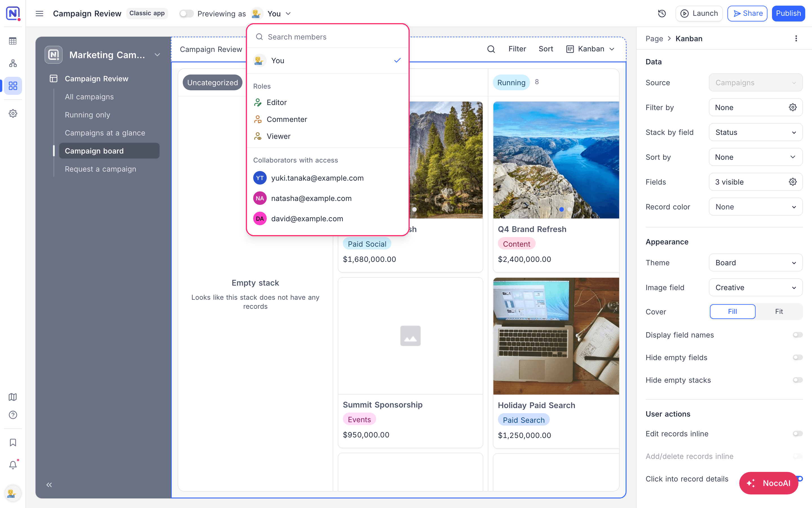Enable Display field names toggle
Viewport: 812px width, 508px height.
coord(798,335)
